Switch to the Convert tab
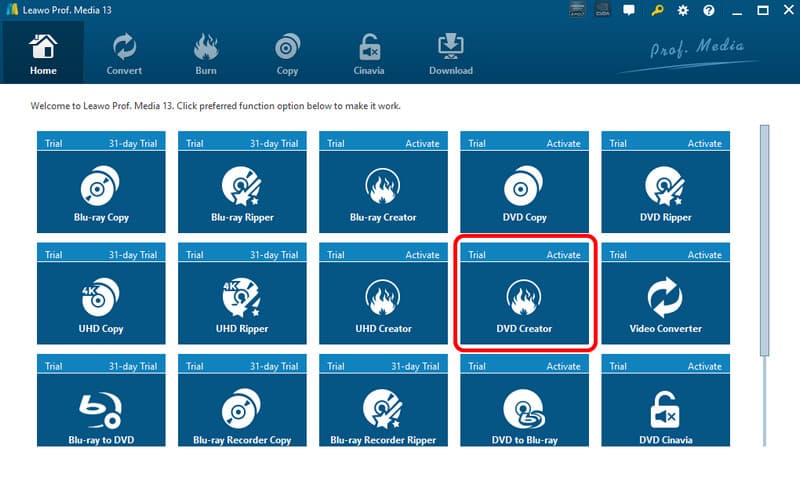 pos(124,54)
